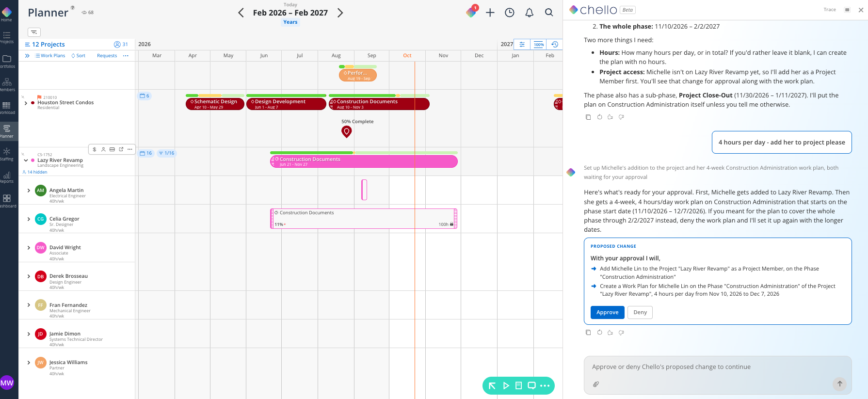Image resolution: width=868 pixels, height=399 pixels.
Task: Open Workload in the left sidebar
Action: (7, 108)
